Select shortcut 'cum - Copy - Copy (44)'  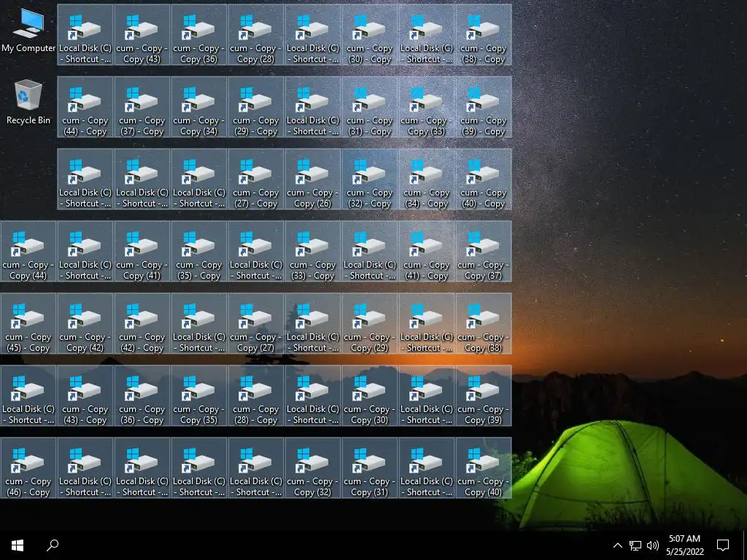pyautogui.click(x=28, y=252)
